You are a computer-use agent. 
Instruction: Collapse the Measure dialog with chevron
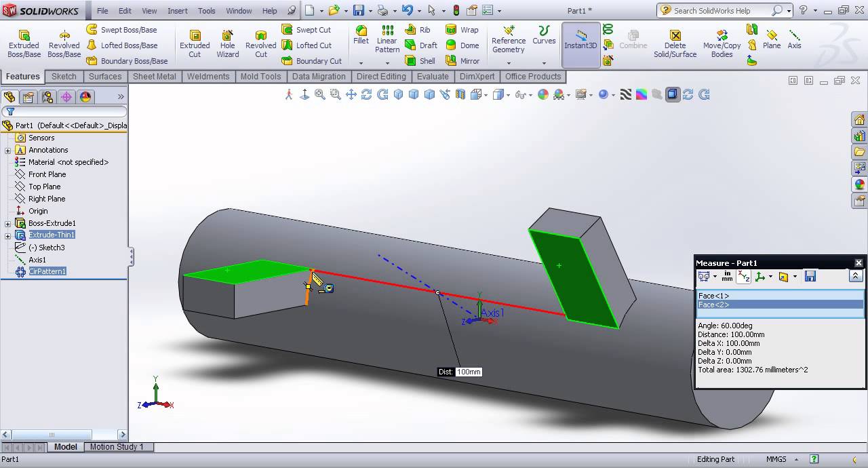856,276
